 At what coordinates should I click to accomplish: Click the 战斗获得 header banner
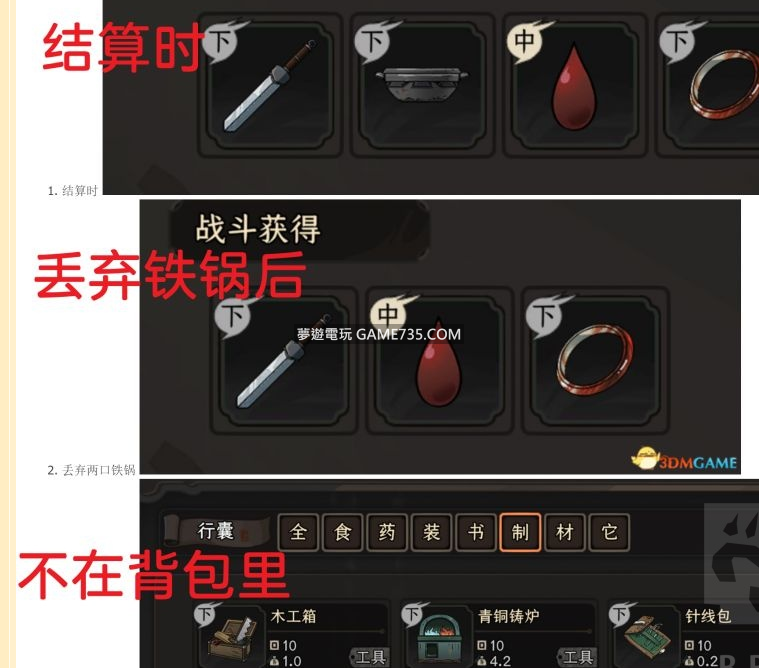pyautogui.click(x=258, y=228)
